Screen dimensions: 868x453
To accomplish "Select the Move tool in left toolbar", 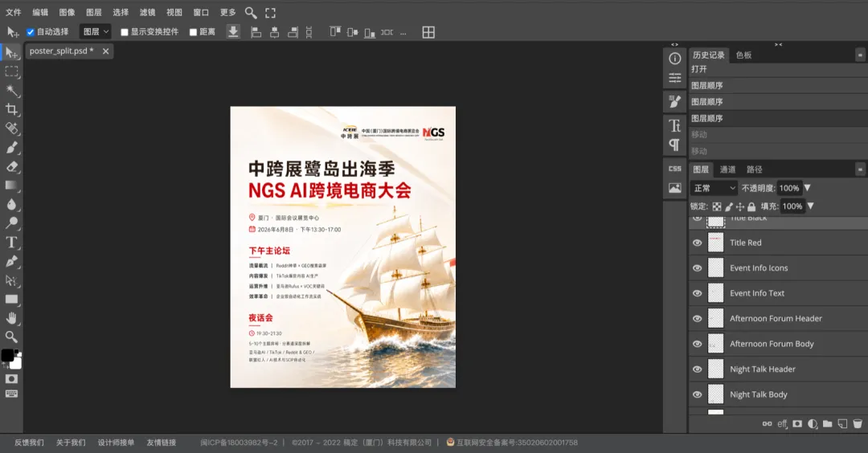I will click(11, 52).
